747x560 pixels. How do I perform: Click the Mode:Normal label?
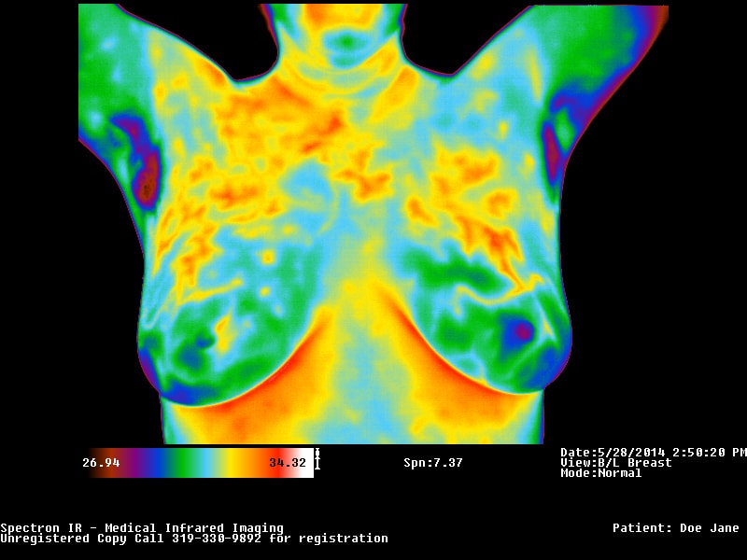[x=600, y=473]
